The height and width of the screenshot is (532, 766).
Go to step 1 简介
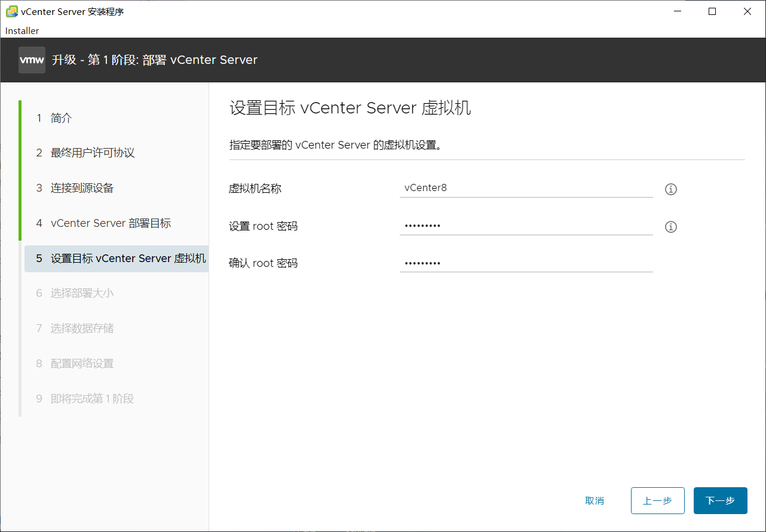pos(61,118)
